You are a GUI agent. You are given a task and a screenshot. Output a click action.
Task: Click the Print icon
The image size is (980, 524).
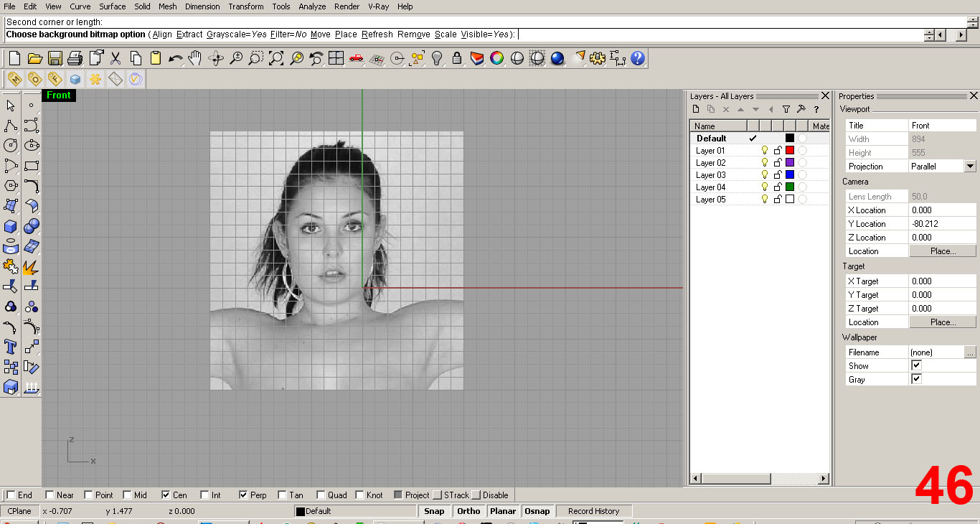(x=75, y=58)
